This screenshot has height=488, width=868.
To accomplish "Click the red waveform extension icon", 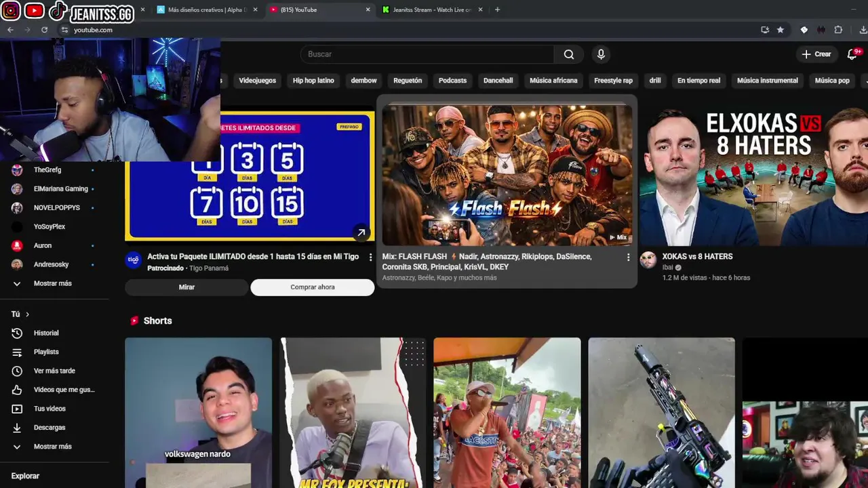I will tap(821, 30).
